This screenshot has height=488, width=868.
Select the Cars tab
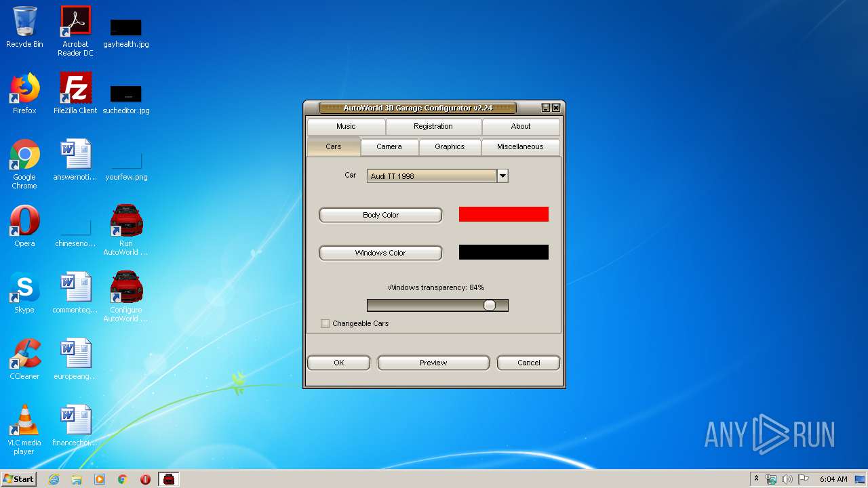(333, 146)
